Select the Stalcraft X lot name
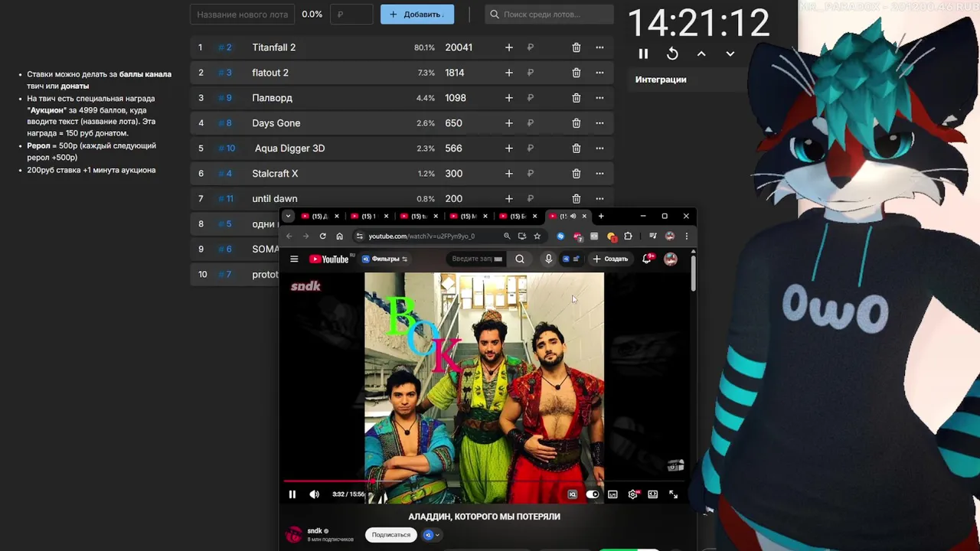Screen dimensions: 980x551 [x=275, y=174]
